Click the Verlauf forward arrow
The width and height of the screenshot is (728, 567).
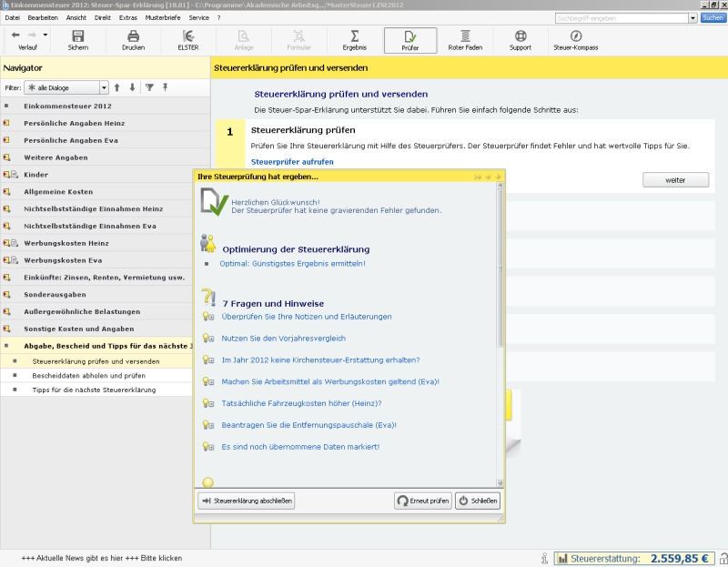point(32,35)
